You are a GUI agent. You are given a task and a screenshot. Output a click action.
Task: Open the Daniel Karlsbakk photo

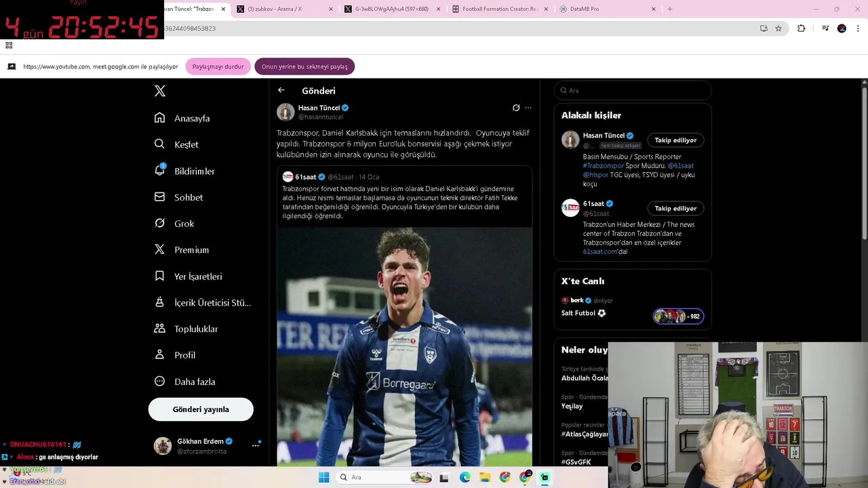[404, 346]
